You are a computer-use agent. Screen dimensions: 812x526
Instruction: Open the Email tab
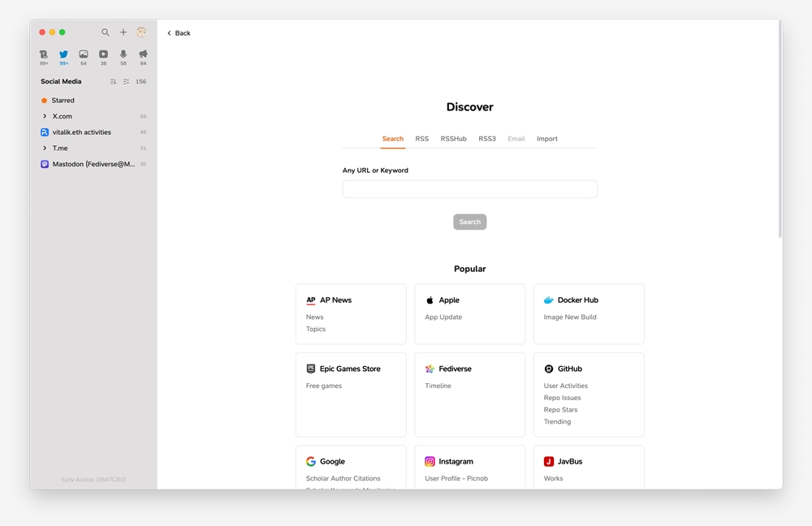516,139
